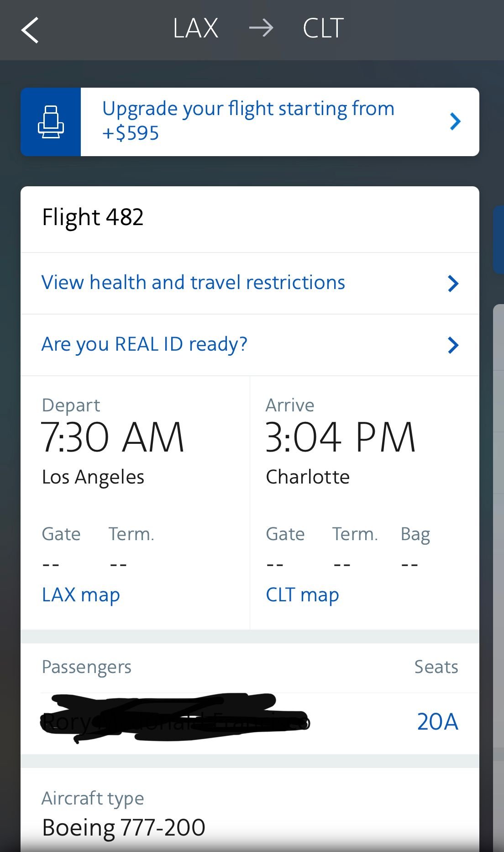Tap the CLT airport code in header

click(323, 28)
